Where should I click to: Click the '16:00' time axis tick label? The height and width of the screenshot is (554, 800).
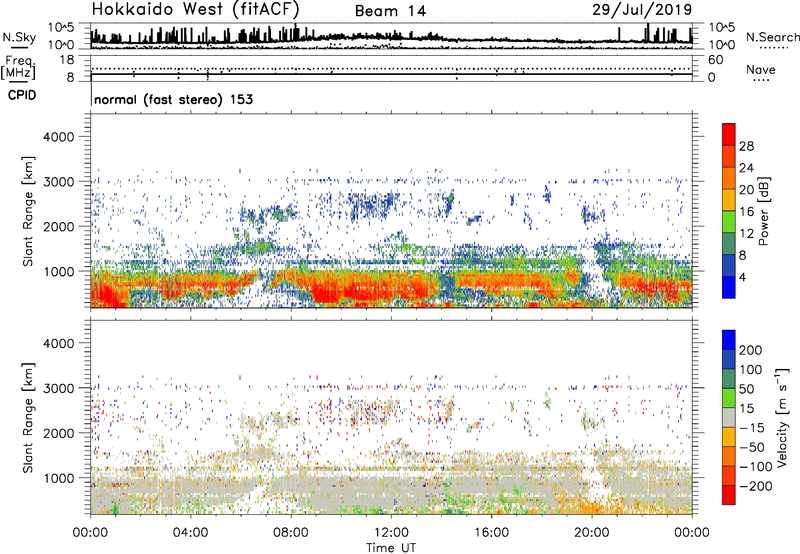[491, 533]
